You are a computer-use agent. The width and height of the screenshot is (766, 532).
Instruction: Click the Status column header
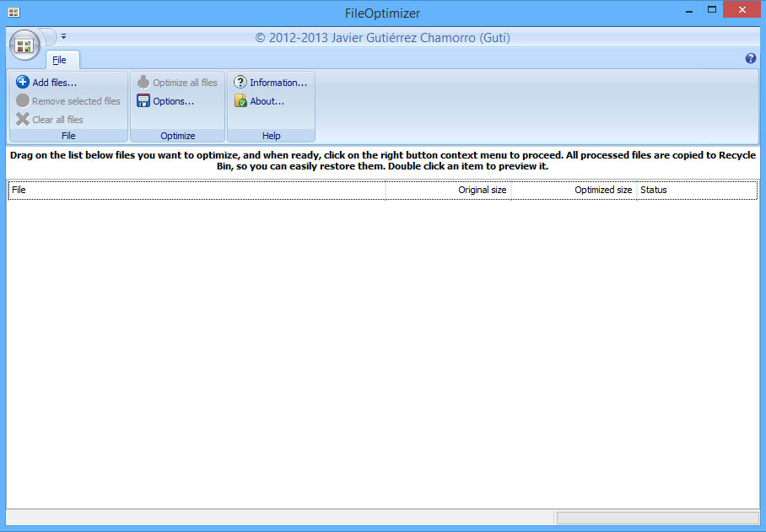[x=697, y=190]
